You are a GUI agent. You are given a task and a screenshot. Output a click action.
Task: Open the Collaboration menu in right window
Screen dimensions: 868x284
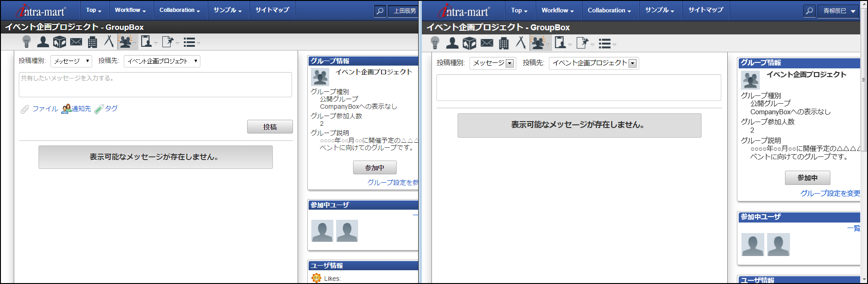(609, 11)
